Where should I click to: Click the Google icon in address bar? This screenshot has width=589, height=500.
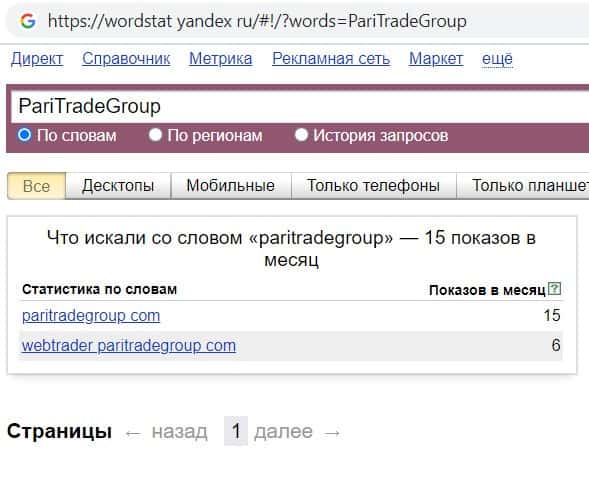[x=28, y=21]
